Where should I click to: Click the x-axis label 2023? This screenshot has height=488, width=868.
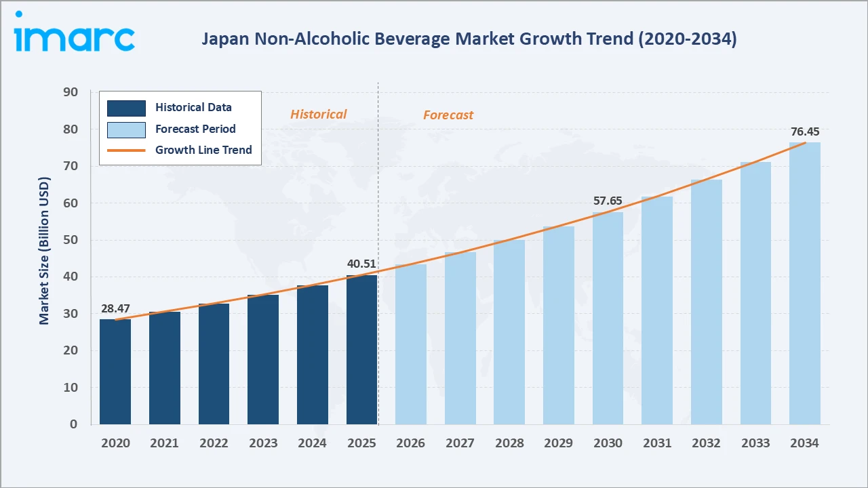tap(263, 443)
